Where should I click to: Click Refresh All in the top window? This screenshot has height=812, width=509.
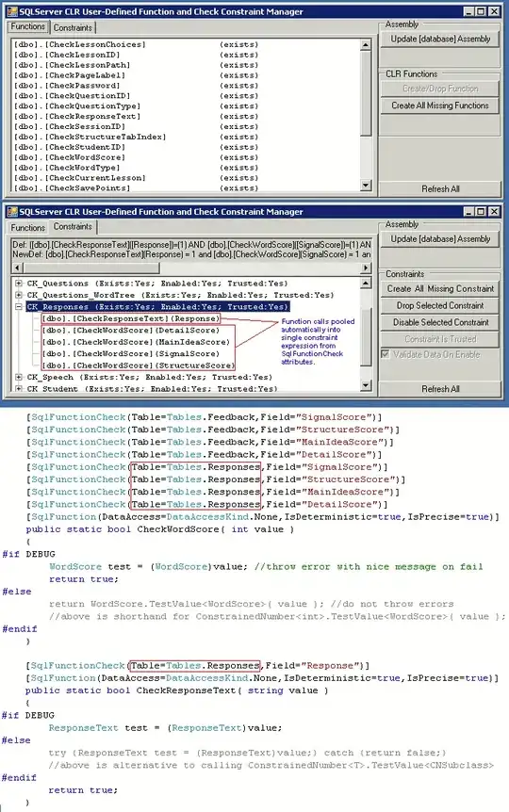click(439, 189)
